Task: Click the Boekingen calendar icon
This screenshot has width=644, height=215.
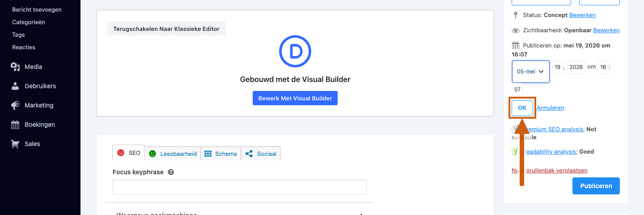Action: point(16,125)
